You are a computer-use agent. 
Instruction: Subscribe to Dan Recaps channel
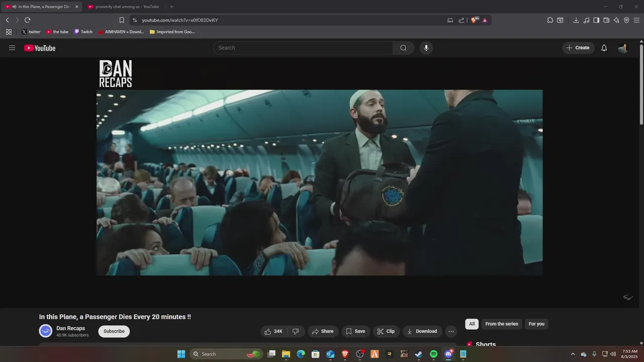114,331
